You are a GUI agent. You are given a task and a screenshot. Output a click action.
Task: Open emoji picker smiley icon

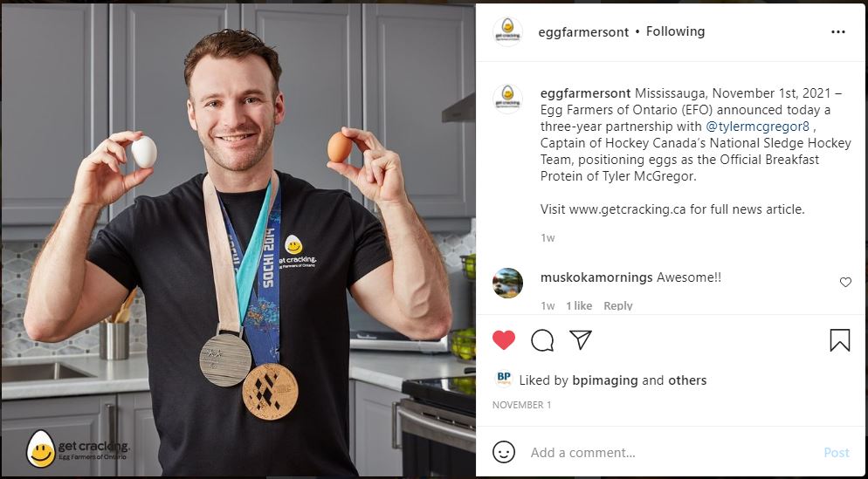tap(504, 453)
